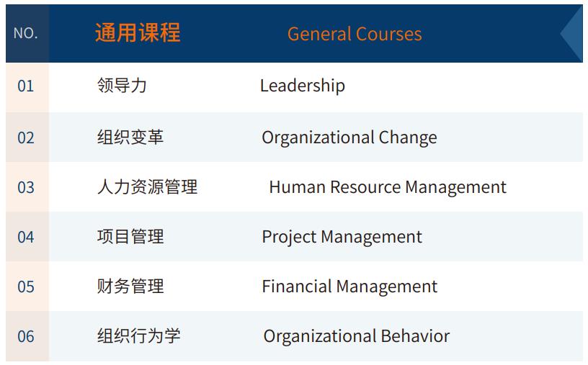Click the 组织变革 course name
The image size is (588, 365).
click(x=130, y=137)
